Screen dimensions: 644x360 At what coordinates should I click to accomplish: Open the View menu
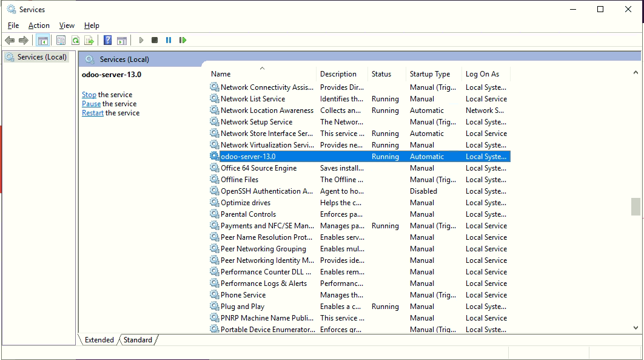click(67, 25)
